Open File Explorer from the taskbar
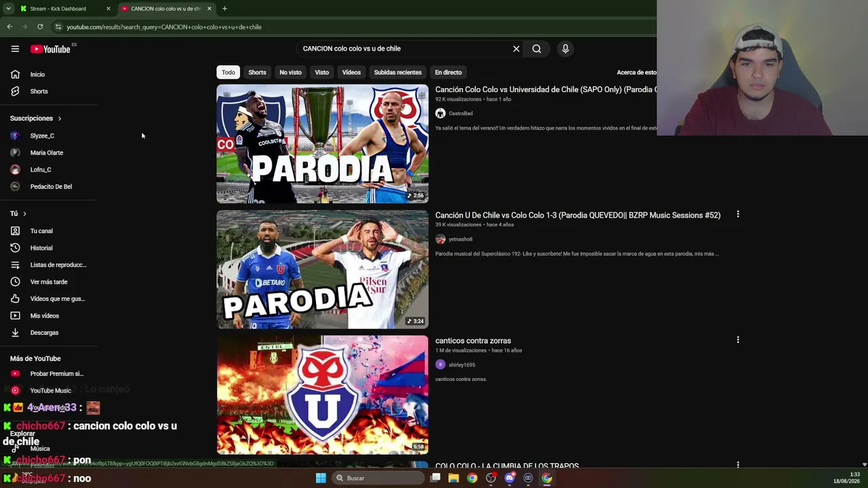 click(x=454, y=478)
